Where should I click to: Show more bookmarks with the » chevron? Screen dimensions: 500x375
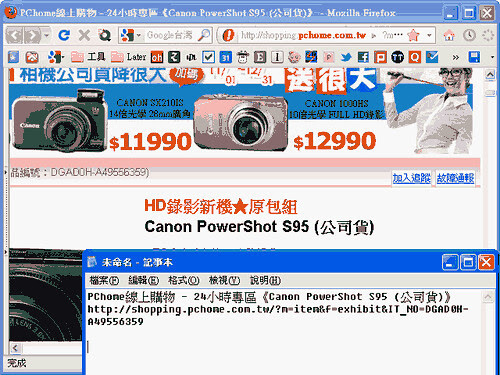(455, 57)
